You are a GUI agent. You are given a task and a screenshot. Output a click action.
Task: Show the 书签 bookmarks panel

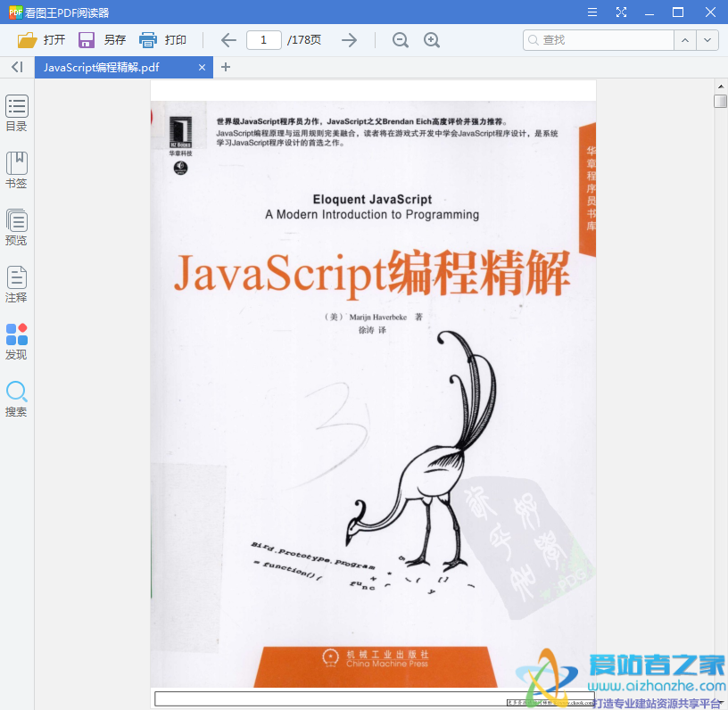tap(16, 169)
